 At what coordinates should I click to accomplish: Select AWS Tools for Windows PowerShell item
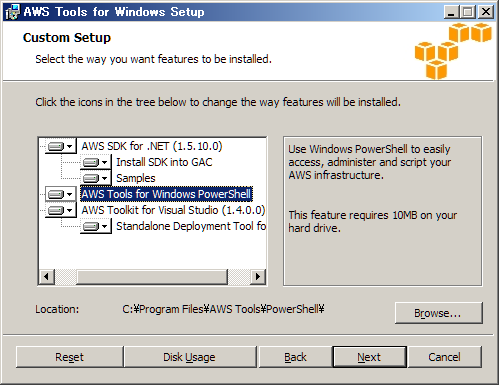point(166,194)
